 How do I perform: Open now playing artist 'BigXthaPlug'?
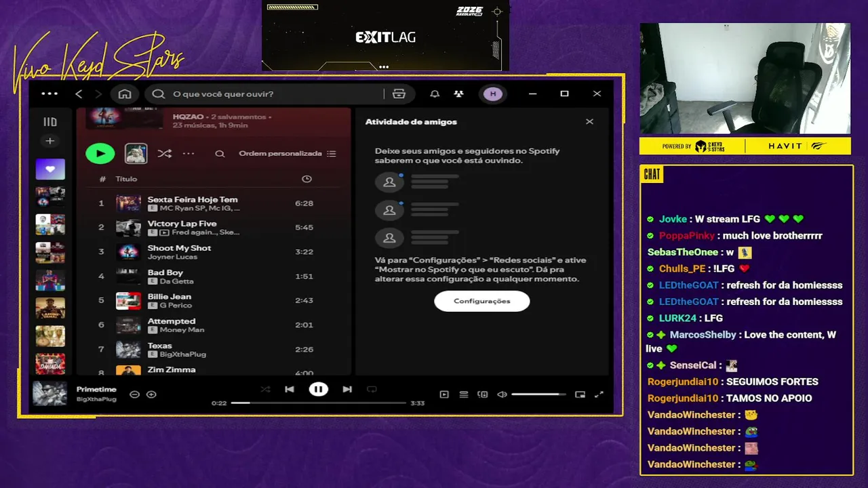point(96,399)
